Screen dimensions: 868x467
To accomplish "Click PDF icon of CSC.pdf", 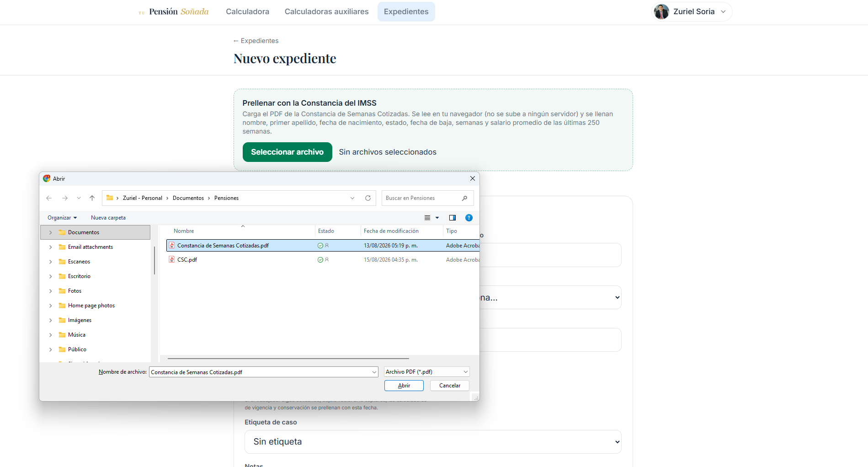I will (x=172, y=260).
